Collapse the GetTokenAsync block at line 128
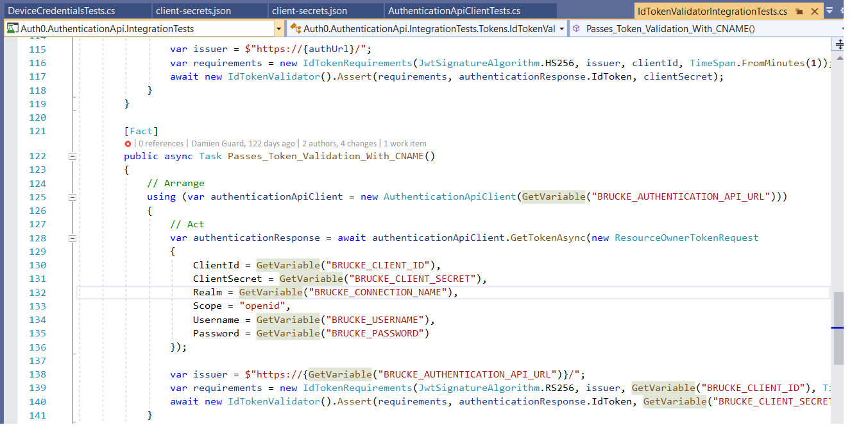The height and width of the screenshot is (443, 868). click(72, 238)
